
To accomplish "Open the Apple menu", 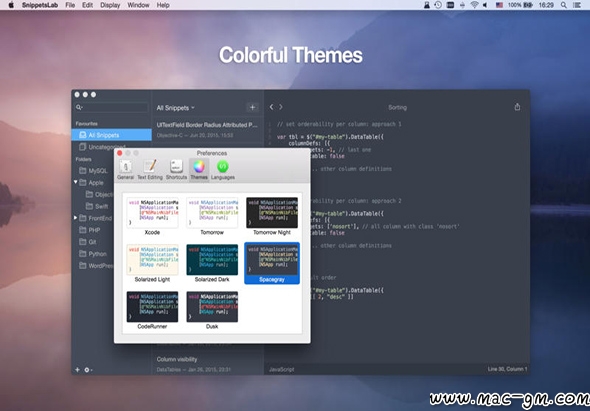I will [11, 5].
